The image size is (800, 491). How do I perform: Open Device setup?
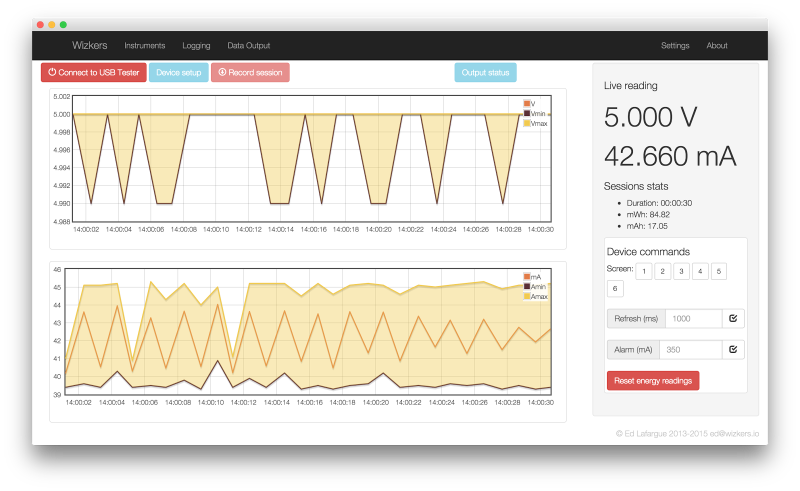(x=179, y=72)
